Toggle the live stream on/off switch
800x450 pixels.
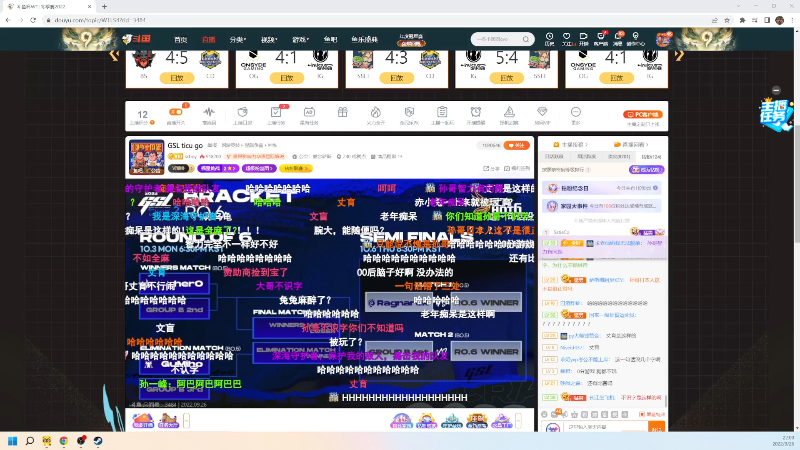click(176, 112)
